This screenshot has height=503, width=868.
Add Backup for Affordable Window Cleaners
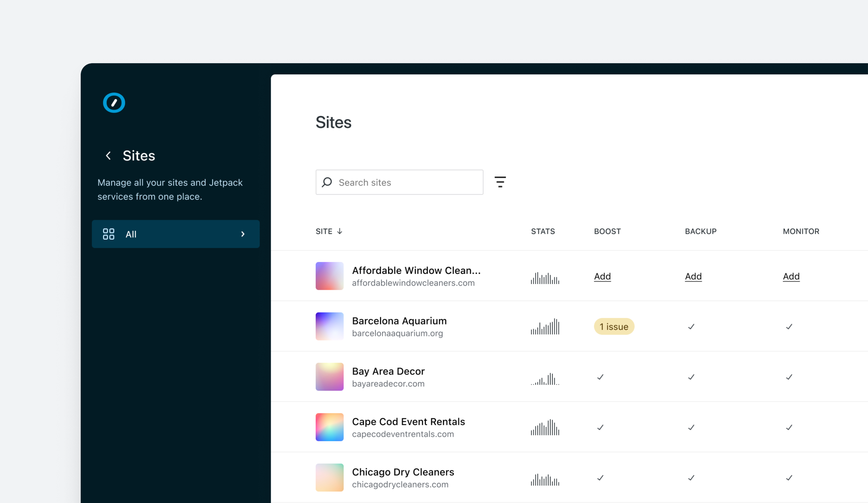693,277
